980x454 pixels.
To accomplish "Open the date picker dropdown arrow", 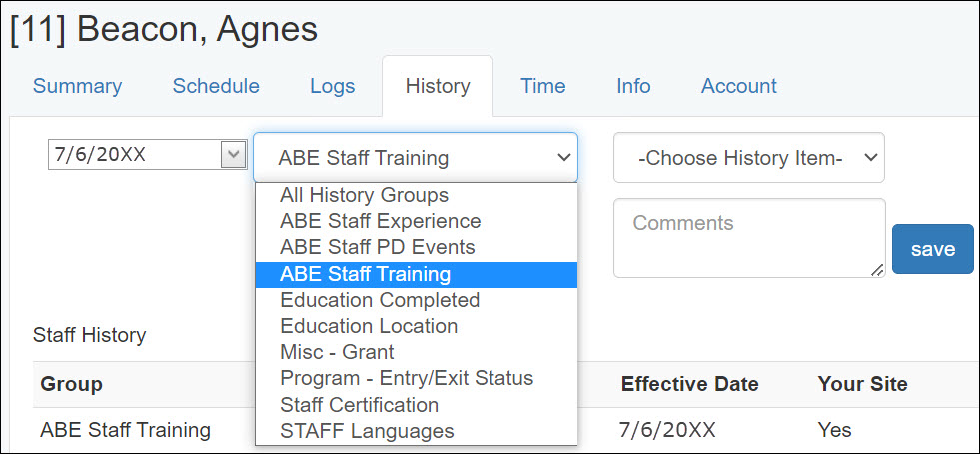I will (233, 155).
